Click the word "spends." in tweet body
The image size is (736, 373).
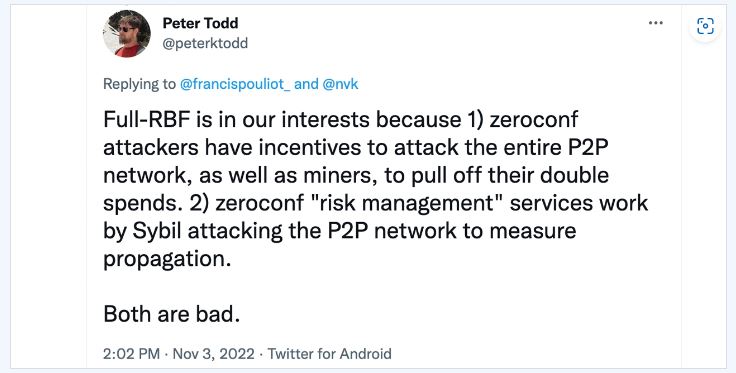(144, 205)
